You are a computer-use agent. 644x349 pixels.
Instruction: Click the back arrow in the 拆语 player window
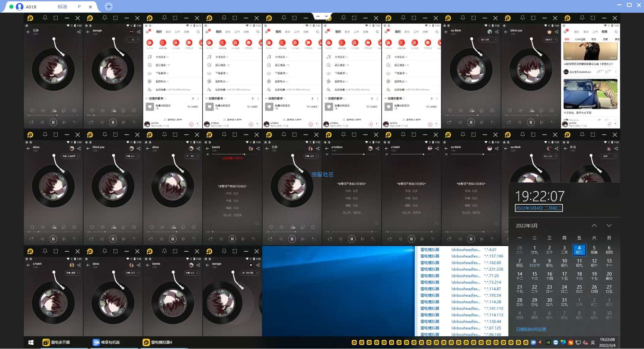coord(566,148)
